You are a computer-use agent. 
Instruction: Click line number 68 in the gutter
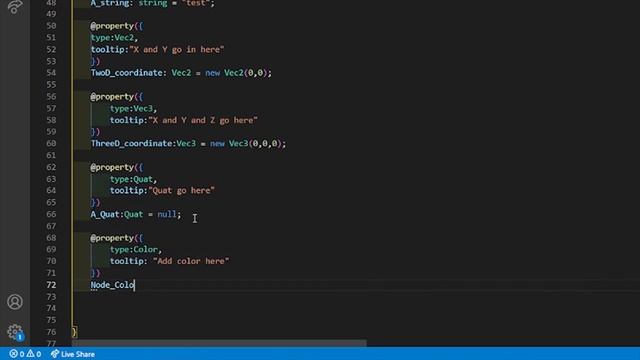tap(51, 238)
